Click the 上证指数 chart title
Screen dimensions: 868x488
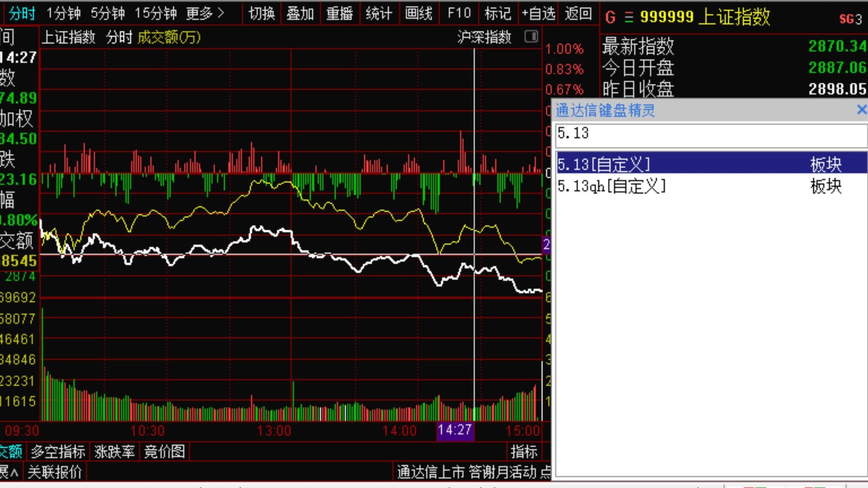[69, 37]
